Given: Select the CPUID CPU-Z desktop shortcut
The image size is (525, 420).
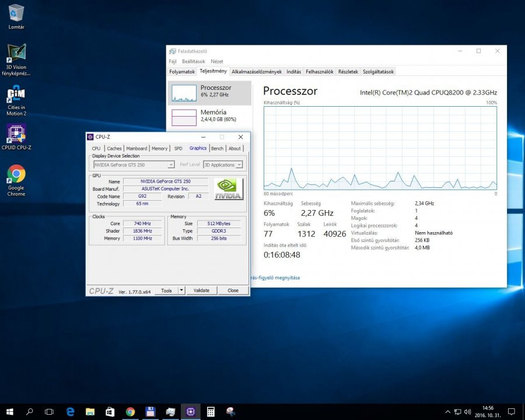Looking at the screenshot, I should coord(16,137).
